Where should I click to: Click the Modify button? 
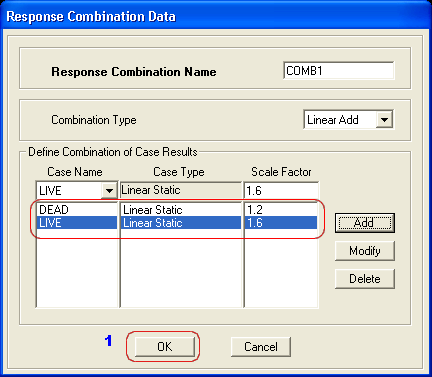[365, 251]
